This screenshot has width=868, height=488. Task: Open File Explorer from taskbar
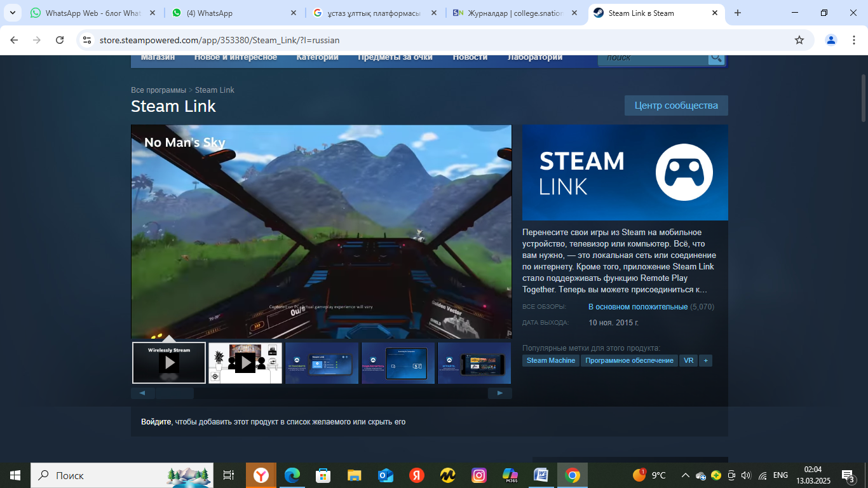[x=355, y=475]
